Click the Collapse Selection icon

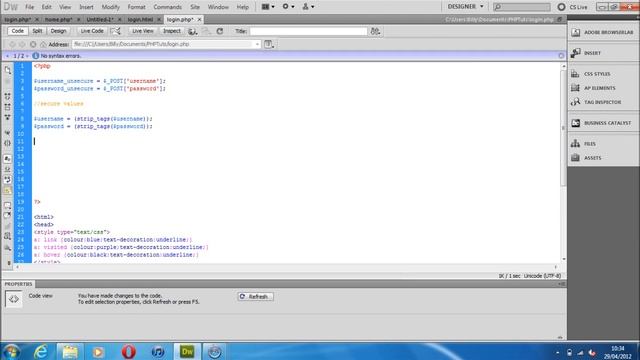click(7, 107)
